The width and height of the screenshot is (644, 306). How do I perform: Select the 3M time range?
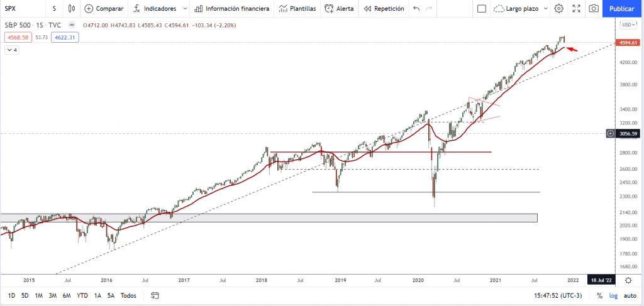pyautogui.click(x=53, y=295)
